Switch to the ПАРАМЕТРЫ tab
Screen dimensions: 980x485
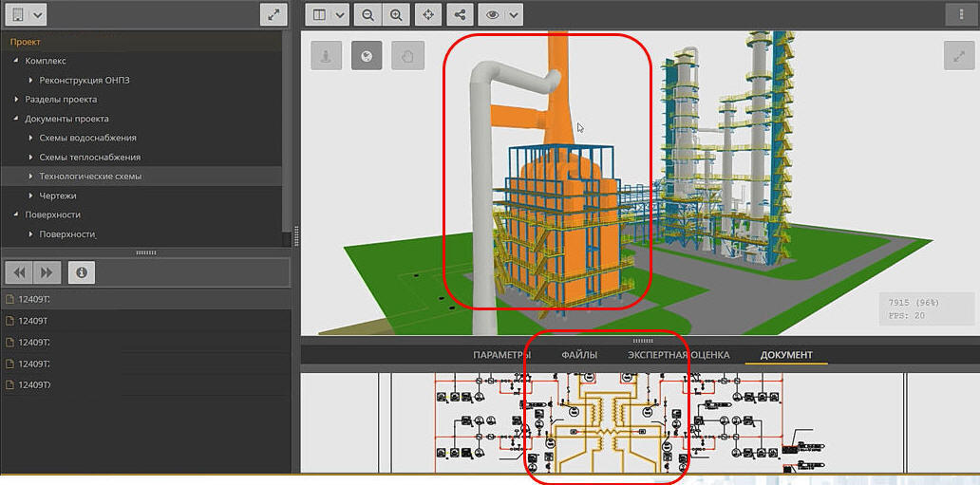pos(501,355)
